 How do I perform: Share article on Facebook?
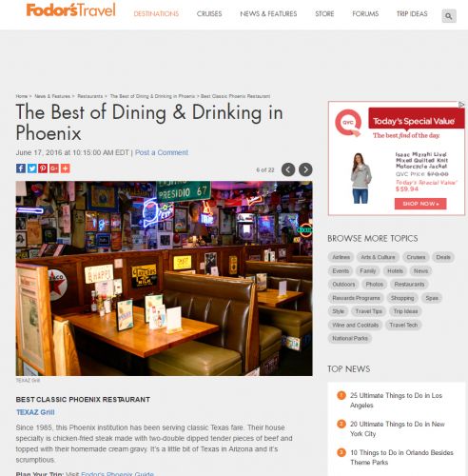pos(21,169)
